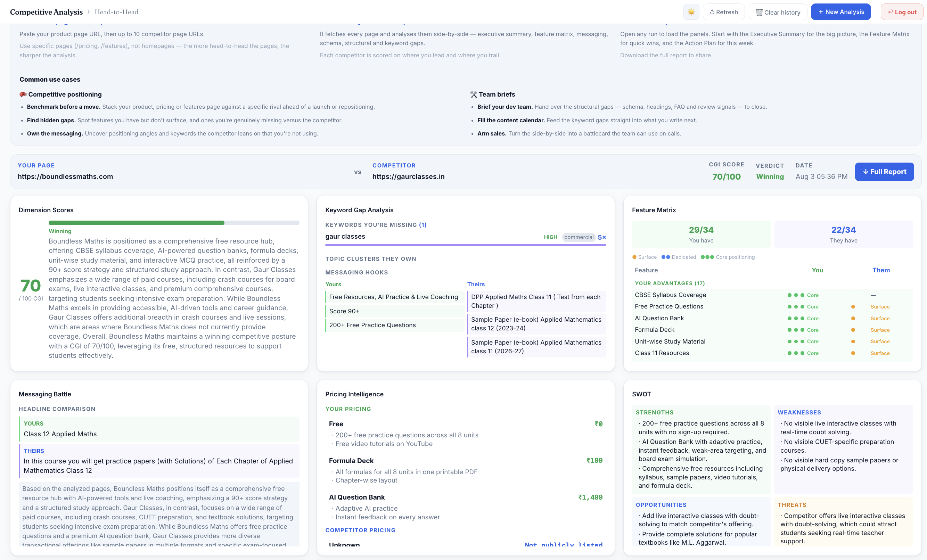Click the DPP Applied Maths Class 11 hook
The height and width of the screenshot is (560, 927).
pyautogui.click(x=536, y=301)
